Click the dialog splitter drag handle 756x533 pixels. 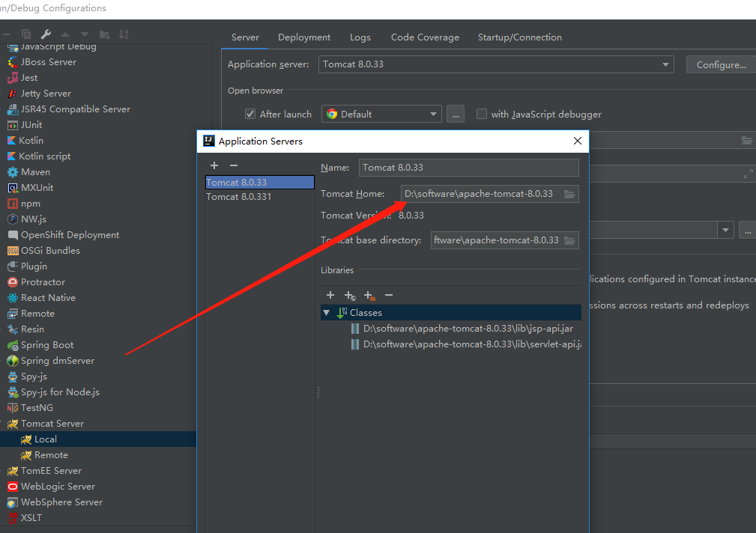(x=318, y=392)
